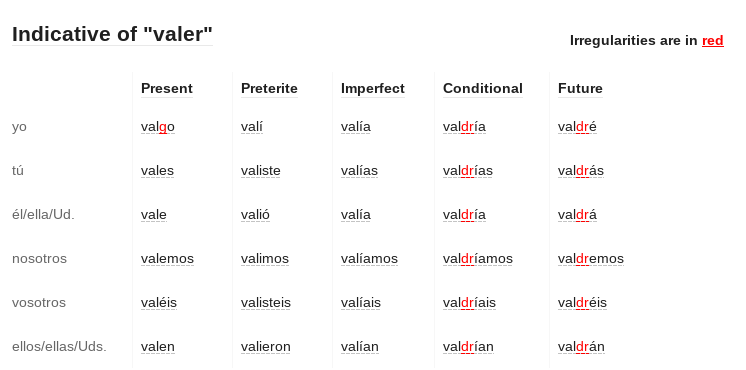Click the preterite form 'valisteis'
This screenshot has width=746, height=370.
pyautogui.click(x=266, y=303)
